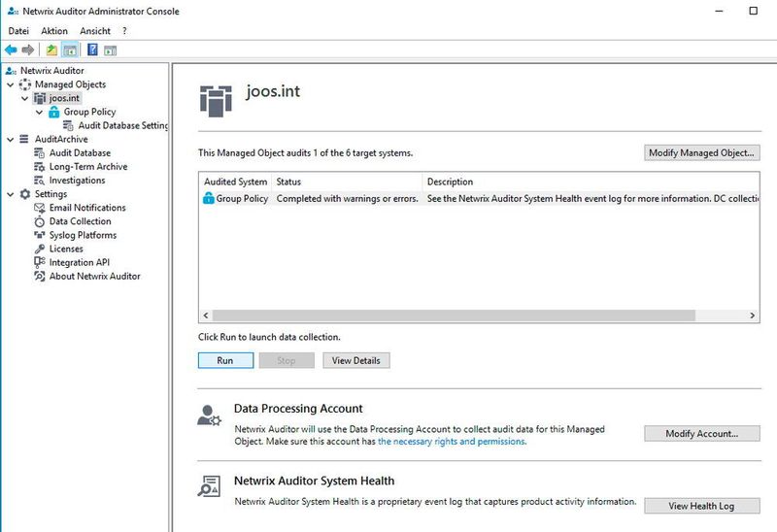Click the Integration API icon

point(39,262)
